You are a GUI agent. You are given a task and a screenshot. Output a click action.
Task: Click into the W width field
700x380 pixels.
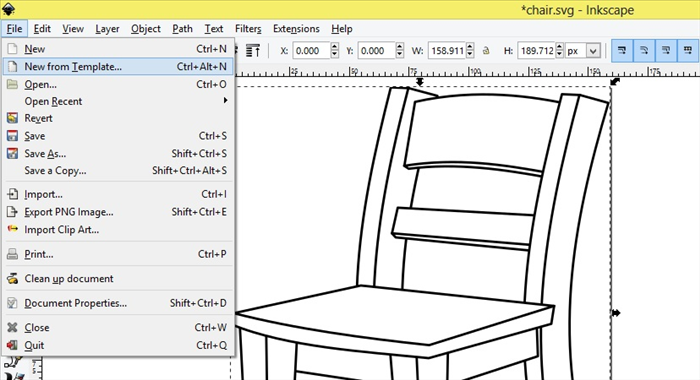click(x=447, y=51)
